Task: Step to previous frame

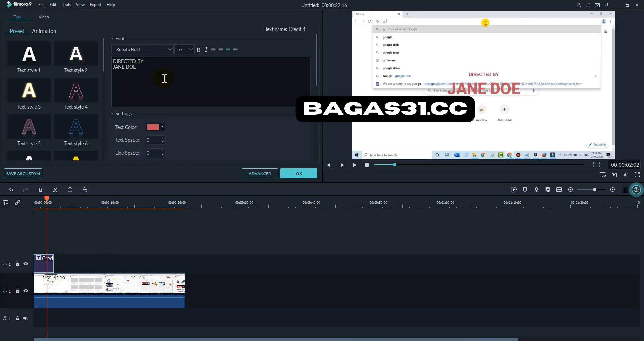Action: [329, 165]
